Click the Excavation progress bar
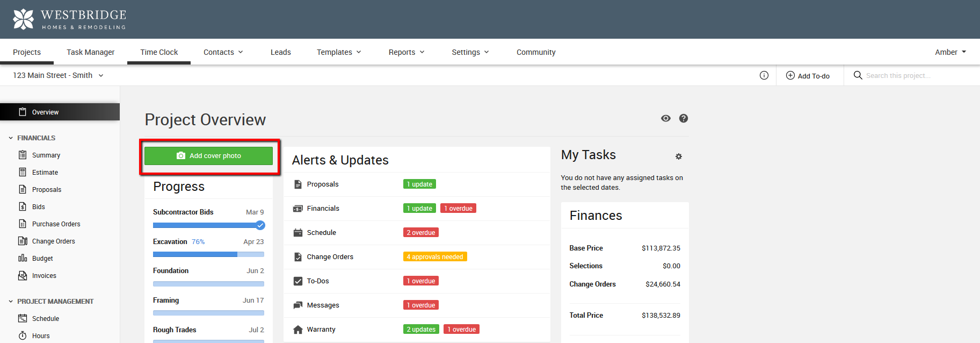This screenshot has width=980, height=343. [x=208, y=254]
